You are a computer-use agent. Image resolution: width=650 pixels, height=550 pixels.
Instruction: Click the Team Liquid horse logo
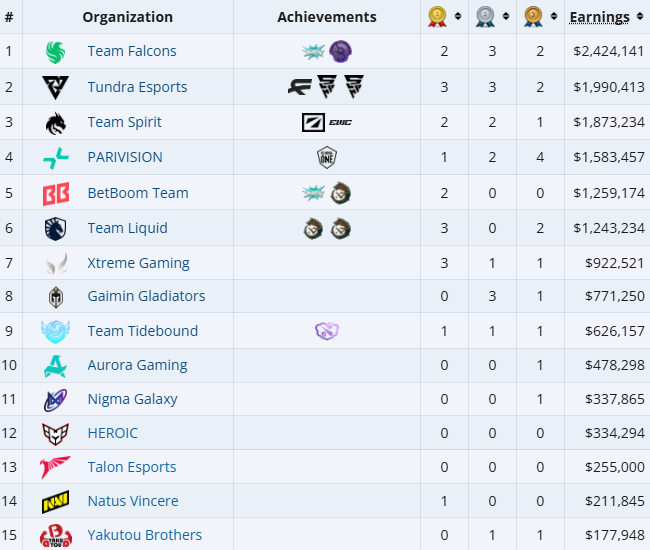point(55,228)
